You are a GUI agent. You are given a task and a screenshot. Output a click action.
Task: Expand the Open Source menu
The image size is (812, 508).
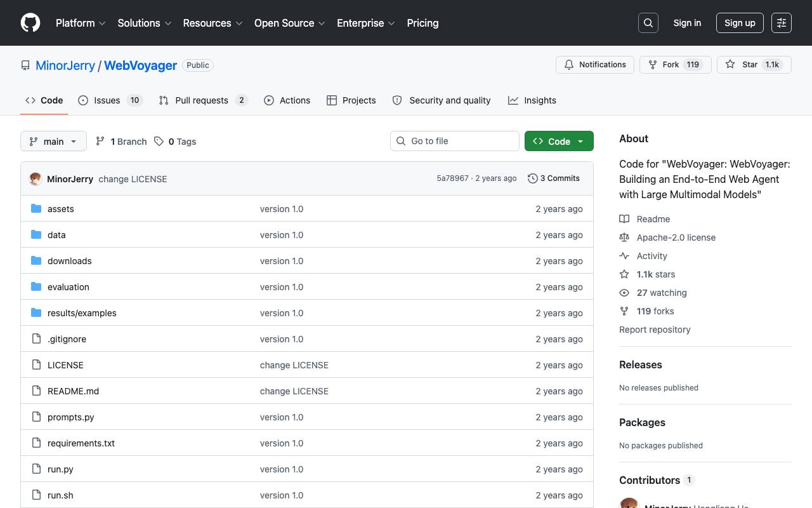click(290, 23)
